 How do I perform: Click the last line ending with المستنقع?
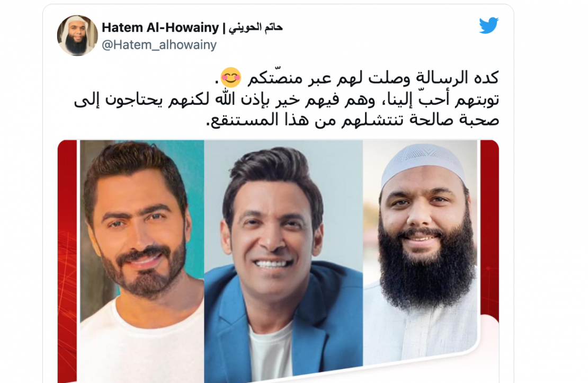352,120
